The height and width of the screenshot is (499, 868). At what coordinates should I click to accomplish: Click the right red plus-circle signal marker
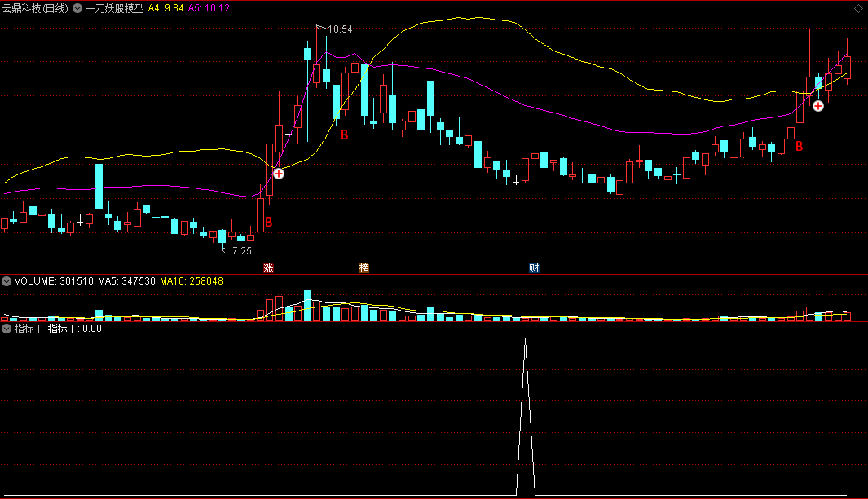point(818,106)
